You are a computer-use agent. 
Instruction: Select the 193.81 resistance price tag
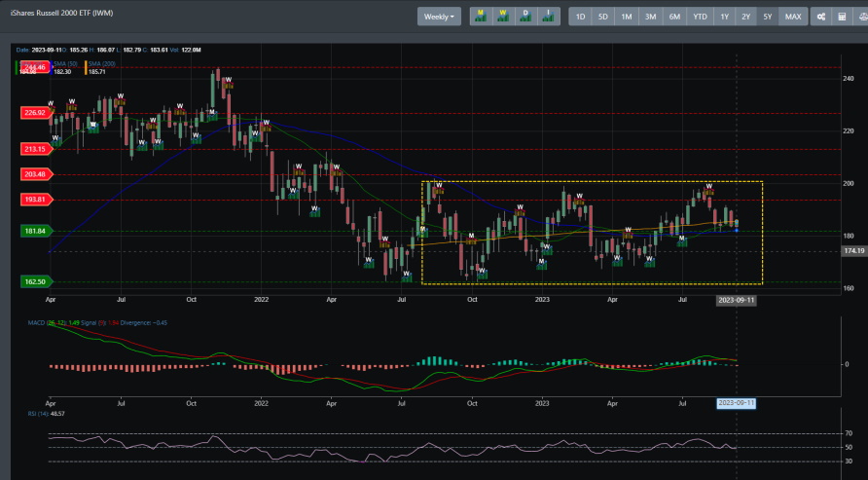(x=35, y=200)
